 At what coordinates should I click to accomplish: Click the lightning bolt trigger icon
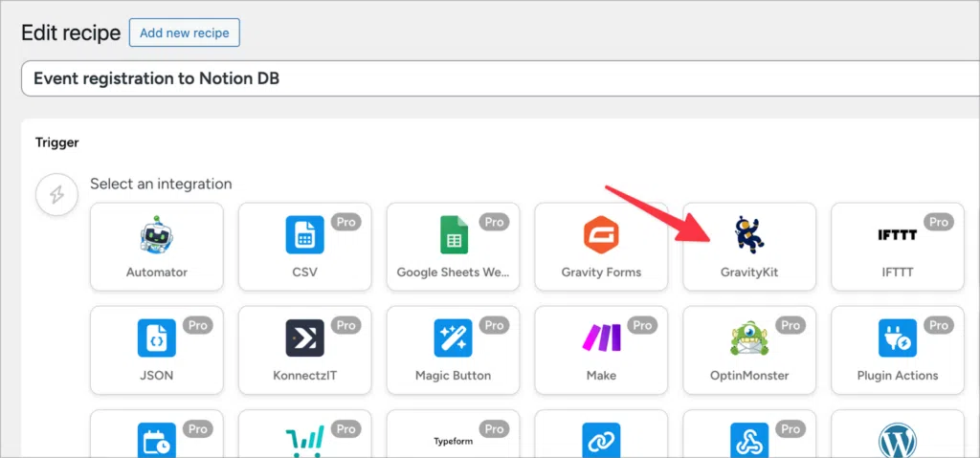[56, 196]
